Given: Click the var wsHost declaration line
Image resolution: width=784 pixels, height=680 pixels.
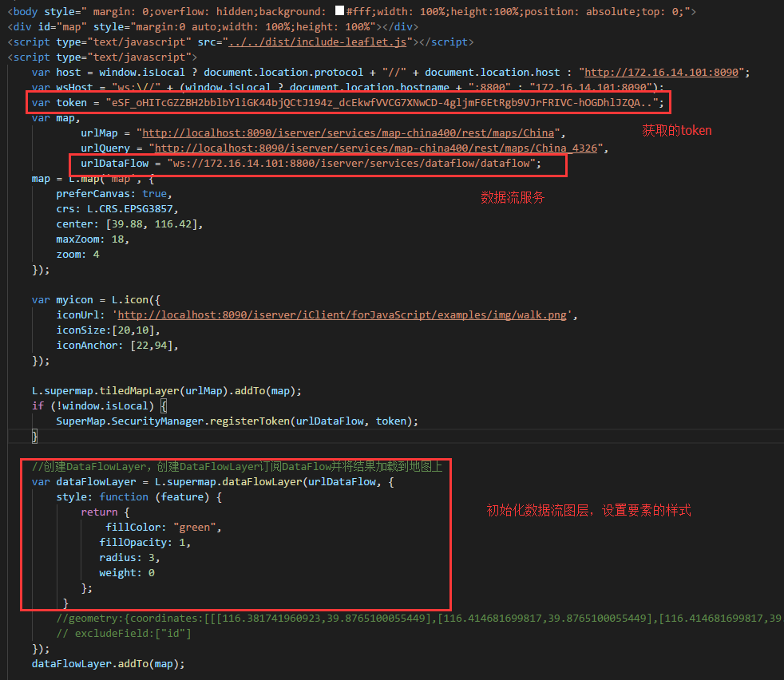Looking at the screenshot, I should 348,88.
